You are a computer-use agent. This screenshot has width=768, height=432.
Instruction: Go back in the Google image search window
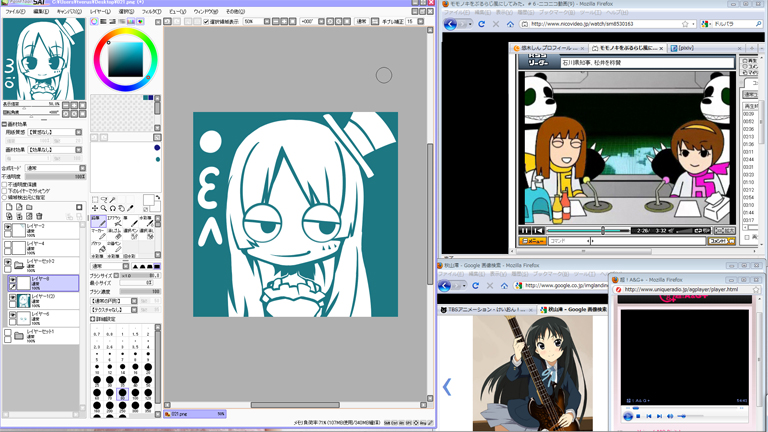coord(444,286)
